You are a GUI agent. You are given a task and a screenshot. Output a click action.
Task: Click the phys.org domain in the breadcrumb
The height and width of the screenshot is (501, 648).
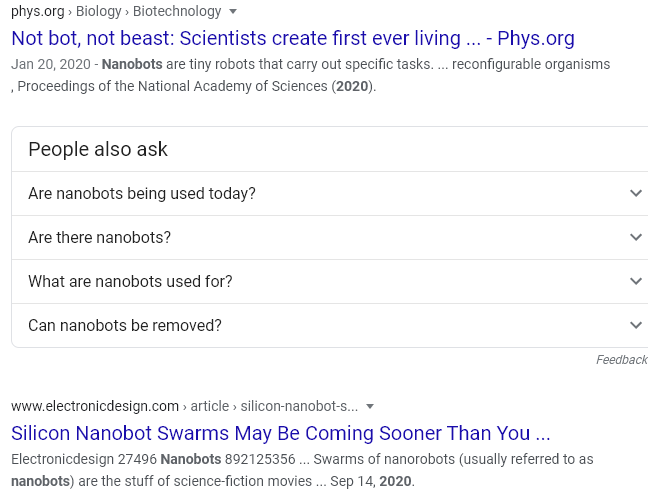click(38, 12)
